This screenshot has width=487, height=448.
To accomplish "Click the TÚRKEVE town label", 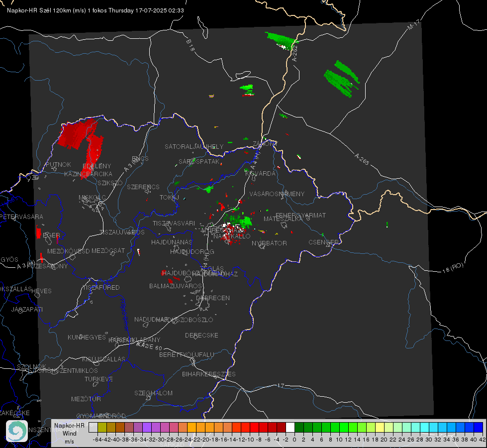I will (99, 379).
